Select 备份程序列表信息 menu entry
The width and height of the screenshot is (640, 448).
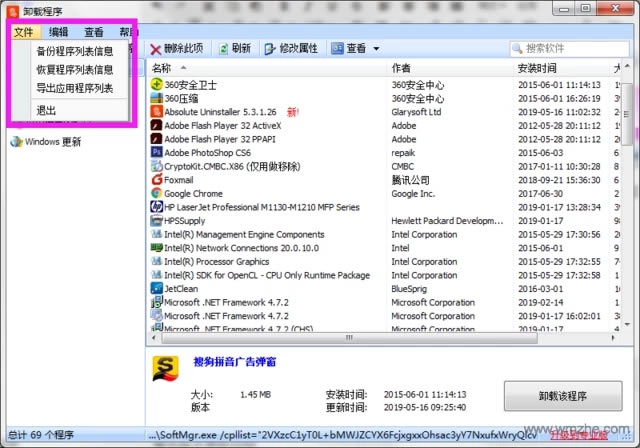click(x=75, y=51)
